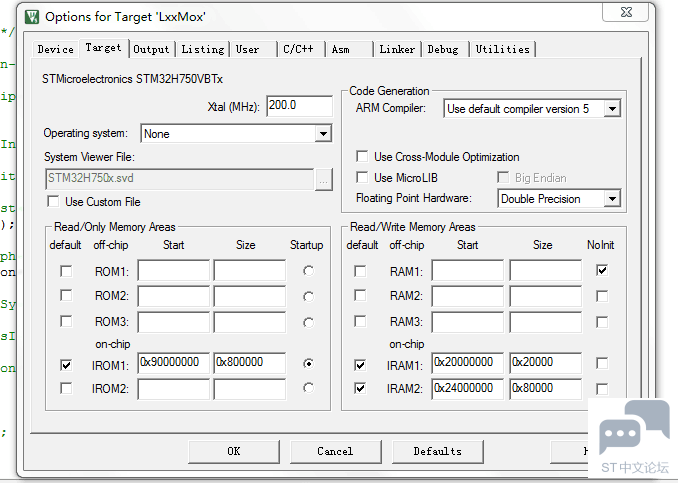Viewport: 678px width, 483px height.
Task: Click the Xtal (MHz) input field
Action: click(x=299, y=106)
